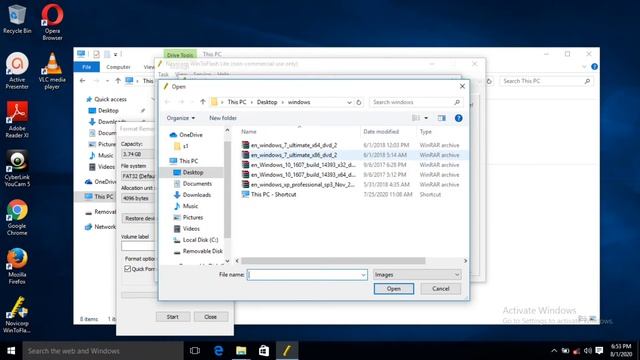Open the Organize dropdown menu
640x360 pixels.
(180, 118)
